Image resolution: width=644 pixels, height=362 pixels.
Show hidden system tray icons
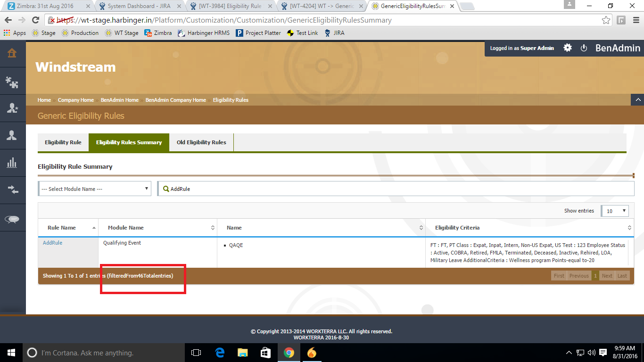coord(569,353)
